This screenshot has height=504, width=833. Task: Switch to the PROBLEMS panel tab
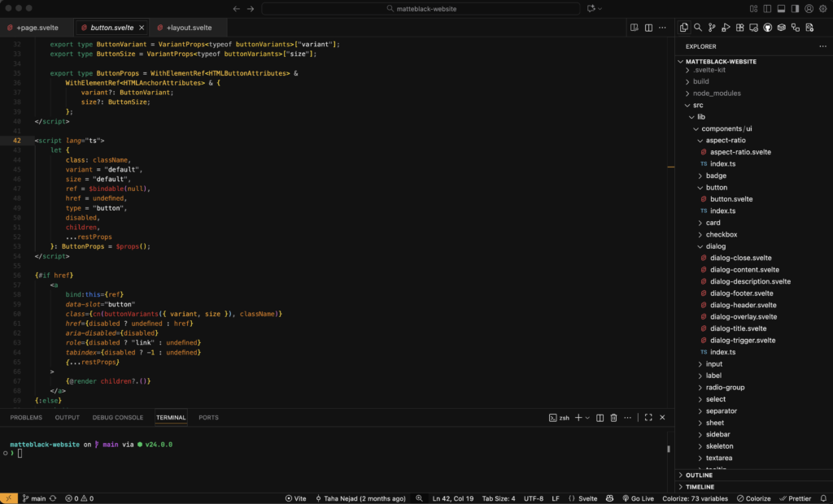(x=26, y=418)
